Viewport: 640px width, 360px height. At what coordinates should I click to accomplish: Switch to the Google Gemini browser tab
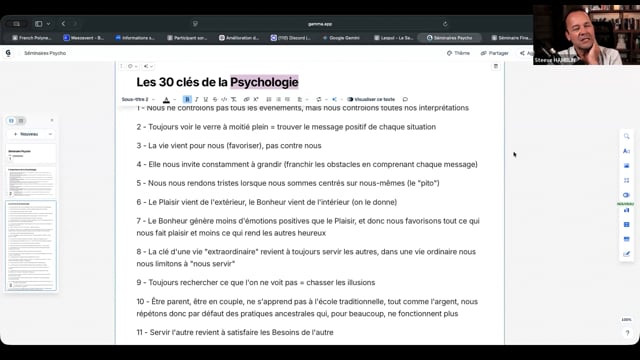(x=341, y=38)
